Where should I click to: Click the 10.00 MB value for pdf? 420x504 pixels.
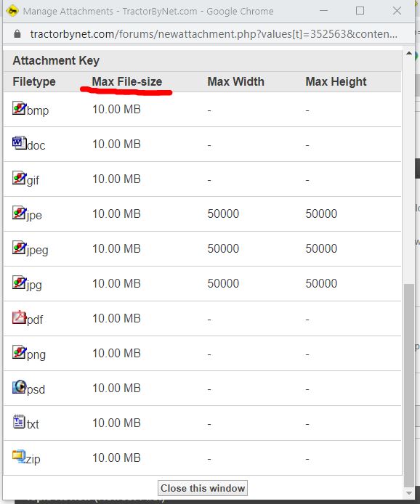tap(116, 319)
